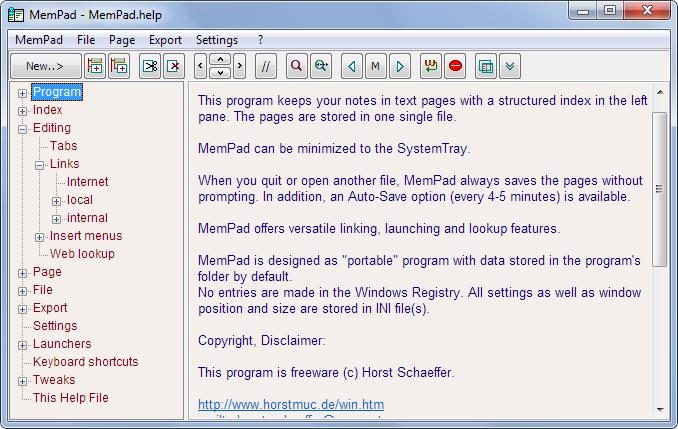The height and width of the screenshot is (429, 678).
Task: Click the cut page scissors icon
Action: click(150, 66)
